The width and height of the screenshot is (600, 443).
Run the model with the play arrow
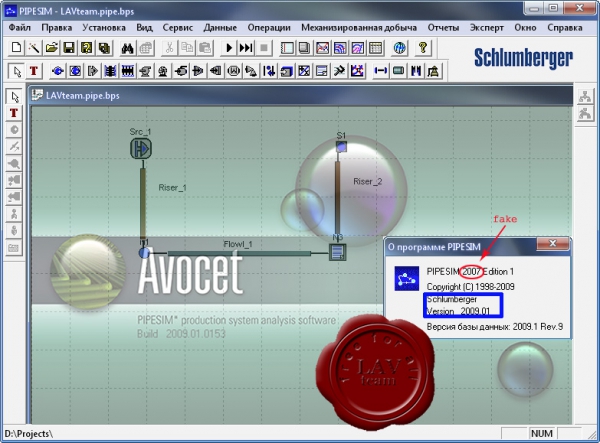229,48
